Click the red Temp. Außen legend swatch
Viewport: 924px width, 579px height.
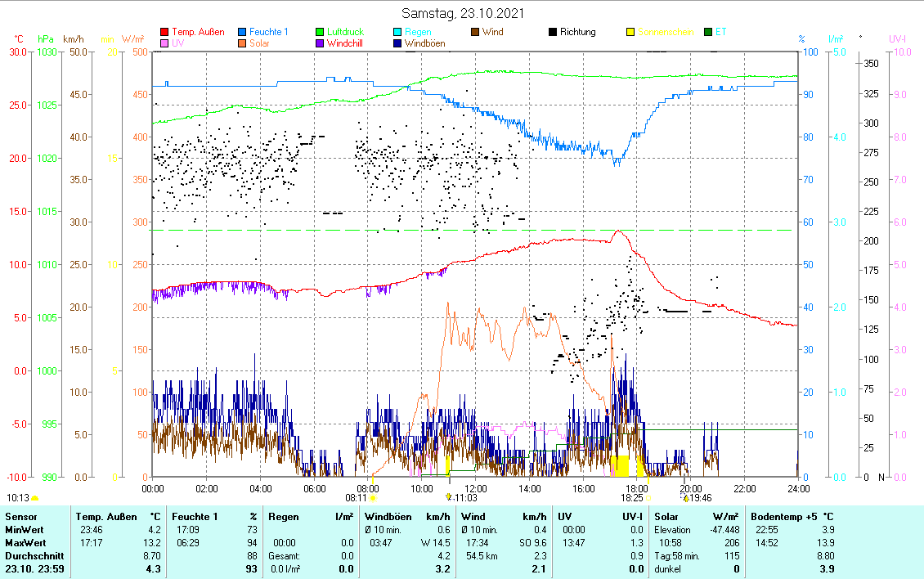(x=165, y=33)
